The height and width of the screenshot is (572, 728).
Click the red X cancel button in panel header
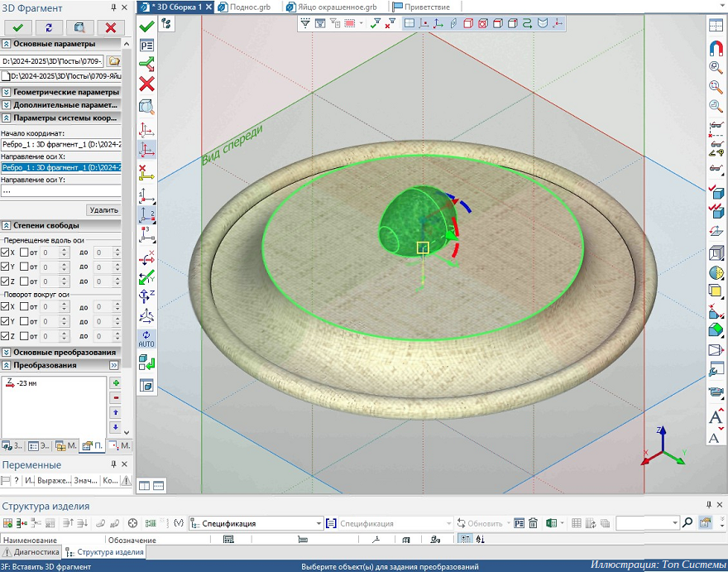click(x=110, y=27)
